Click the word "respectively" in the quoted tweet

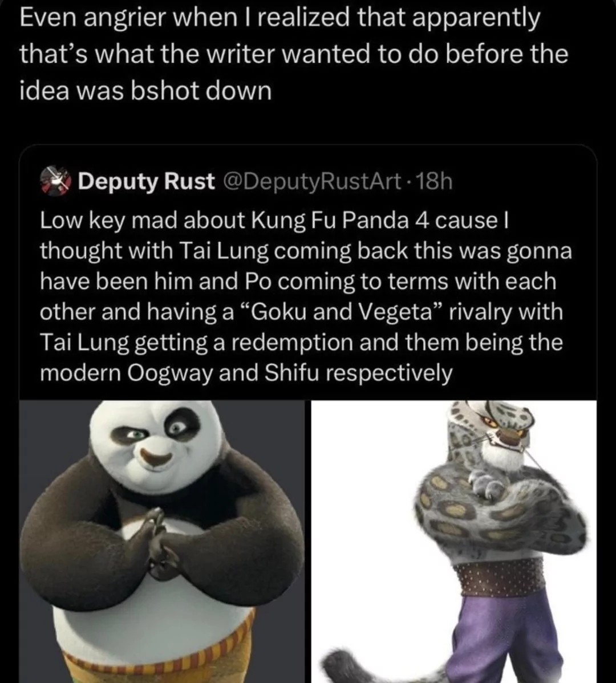(x=390, y=373)
